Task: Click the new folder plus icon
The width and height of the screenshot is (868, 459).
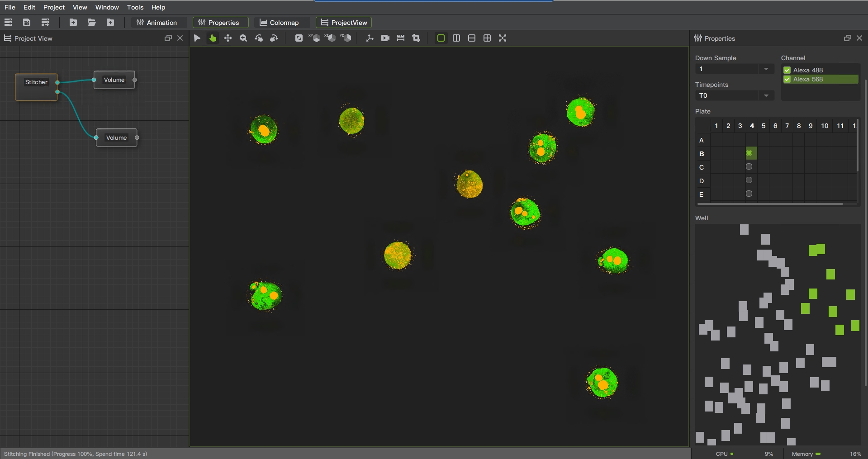Action: point(73,22)
